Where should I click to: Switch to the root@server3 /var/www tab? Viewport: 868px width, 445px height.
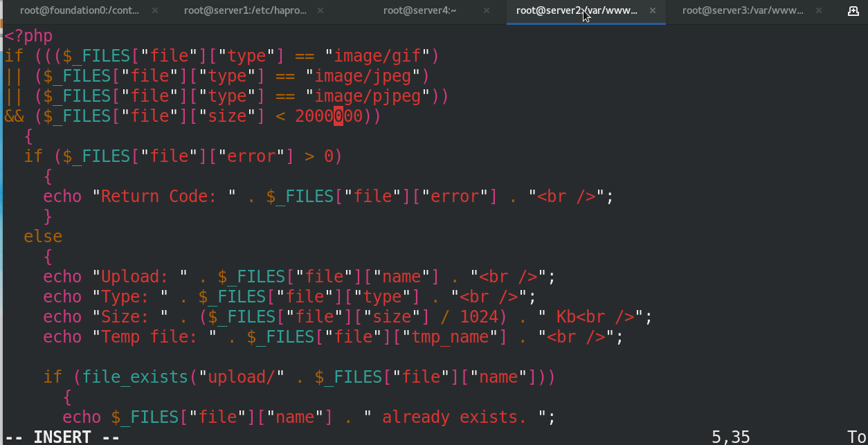click(x=743, y=11)
